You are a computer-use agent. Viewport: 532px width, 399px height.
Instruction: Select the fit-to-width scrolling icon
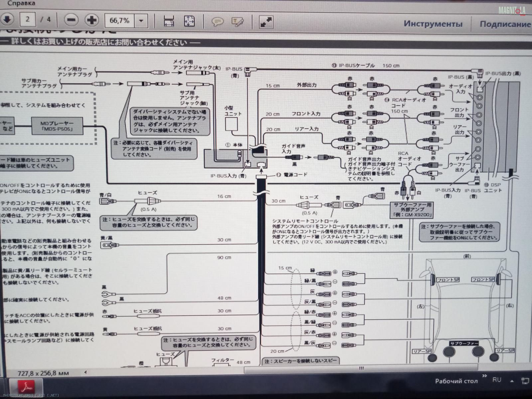coord(169,21)
